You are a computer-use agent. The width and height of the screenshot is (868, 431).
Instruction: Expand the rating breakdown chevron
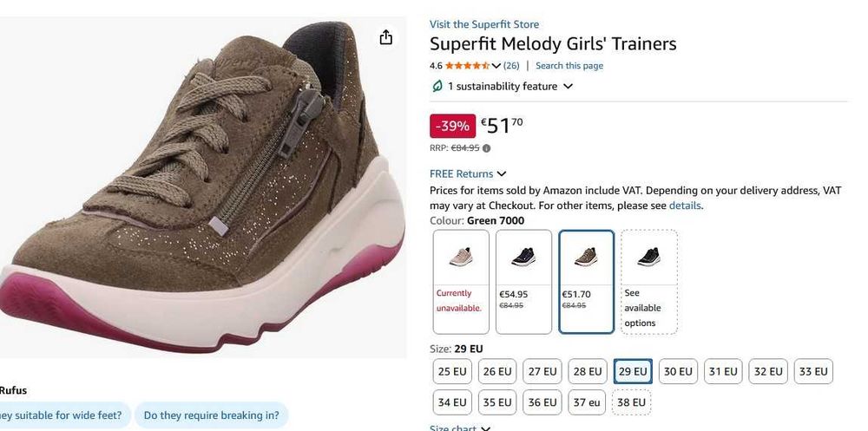coord(496,66)
